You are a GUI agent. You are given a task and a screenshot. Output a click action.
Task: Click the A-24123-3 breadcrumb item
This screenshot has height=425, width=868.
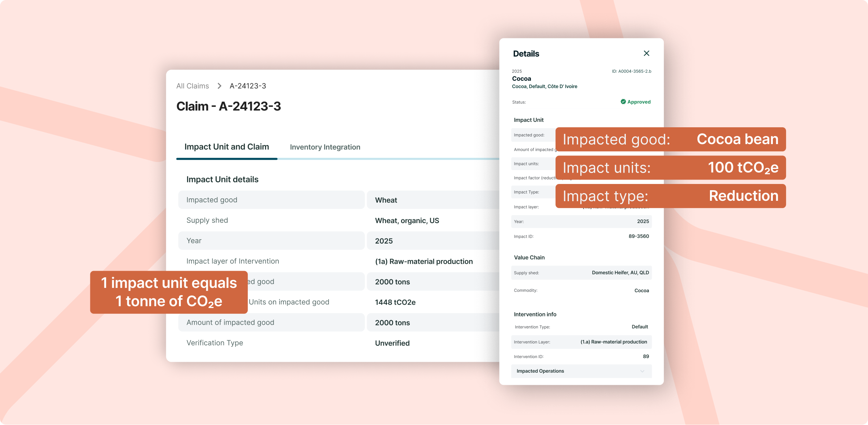248,86
